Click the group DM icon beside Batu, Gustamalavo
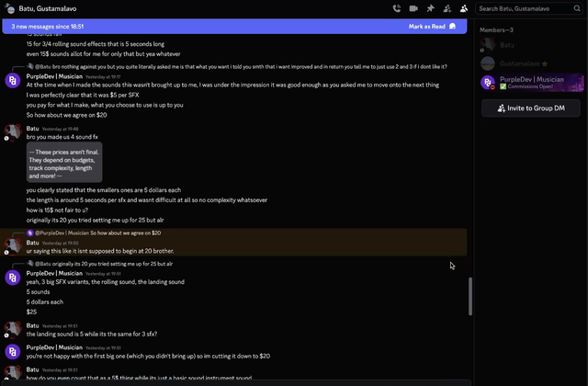The width and height of the screenshot is (588, 386). tap(10, 8)
